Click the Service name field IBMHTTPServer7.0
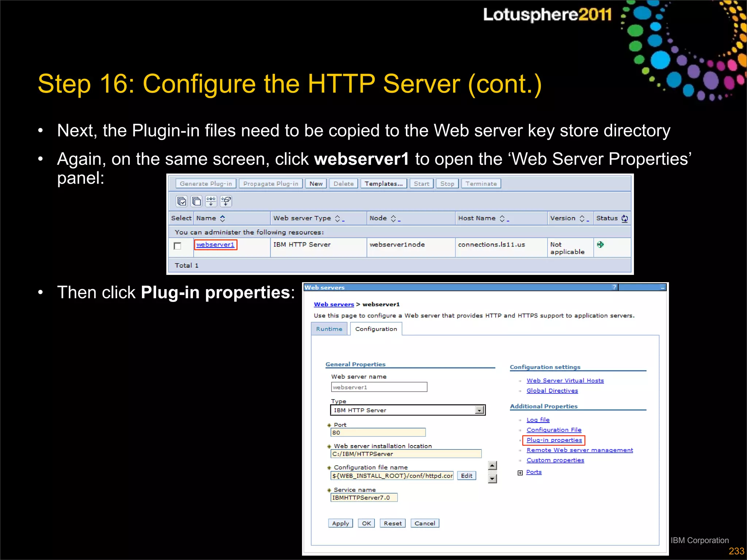 (x=364, y=498)
